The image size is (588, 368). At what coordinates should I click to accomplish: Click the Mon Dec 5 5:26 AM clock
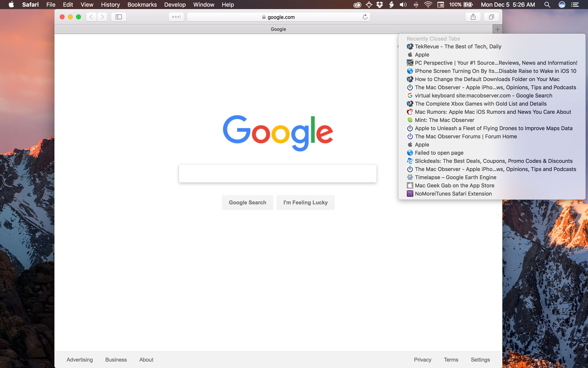[508, 5]
